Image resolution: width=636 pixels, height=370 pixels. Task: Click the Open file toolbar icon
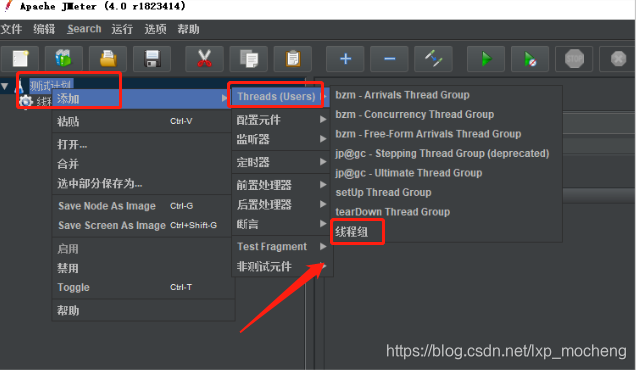click(x=108, y=59)
